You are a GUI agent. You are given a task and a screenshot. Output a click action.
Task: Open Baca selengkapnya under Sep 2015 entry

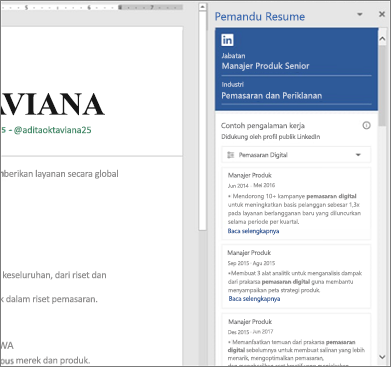click(254, 299)
